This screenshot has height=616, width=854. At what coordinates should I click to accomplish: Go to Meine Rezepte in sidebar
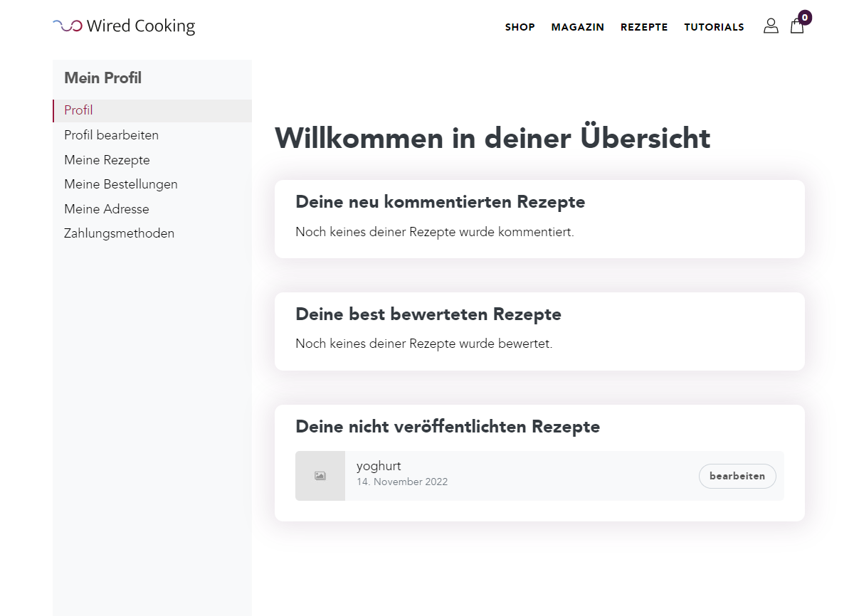coord(107,160)
